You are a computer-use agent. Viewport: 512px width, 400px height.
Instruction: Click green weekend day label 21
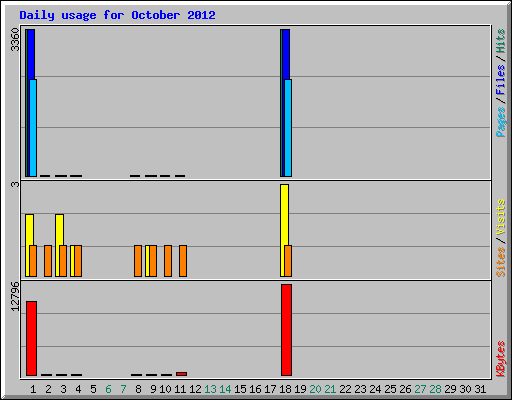tap(330, 389)
